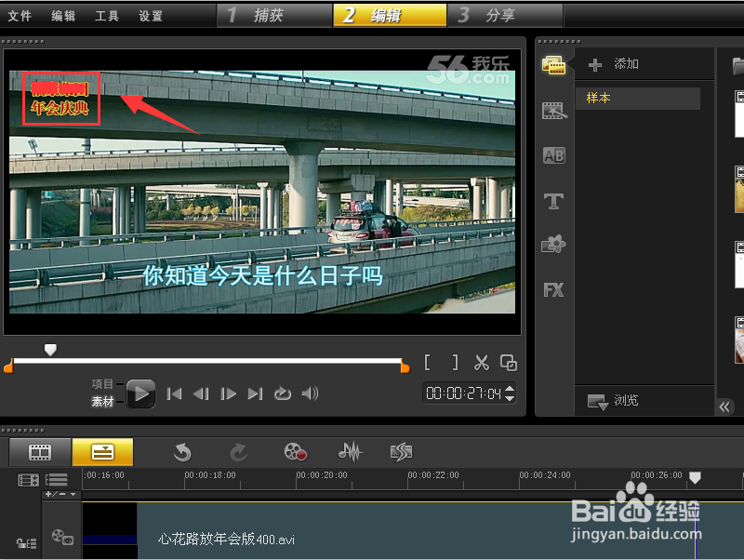Enlarge preview window icon

pos(509,363)
